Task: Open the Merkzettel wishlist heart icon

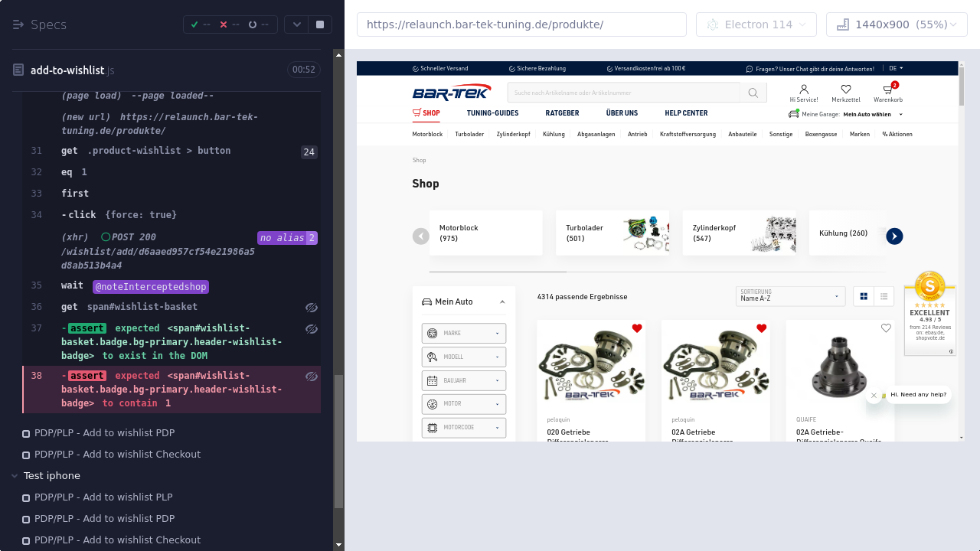Action: click(x=845, y=90)
